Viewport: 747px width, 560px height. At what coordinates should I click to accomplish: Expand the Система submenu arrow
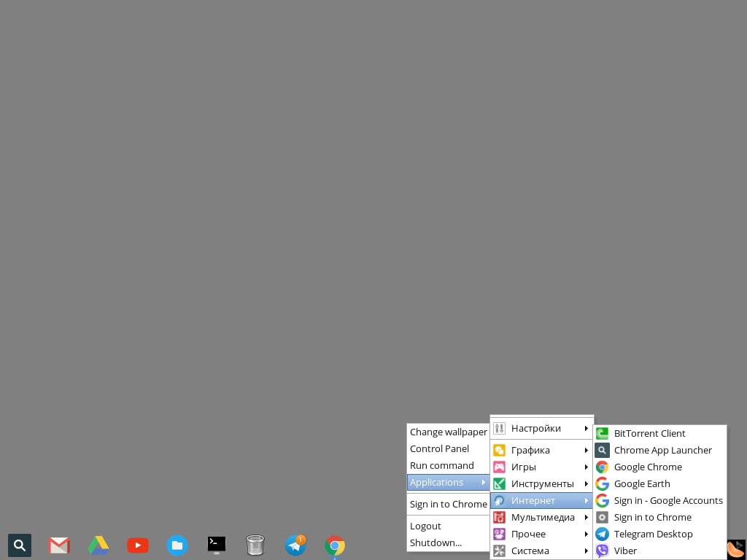coord(586,551)
